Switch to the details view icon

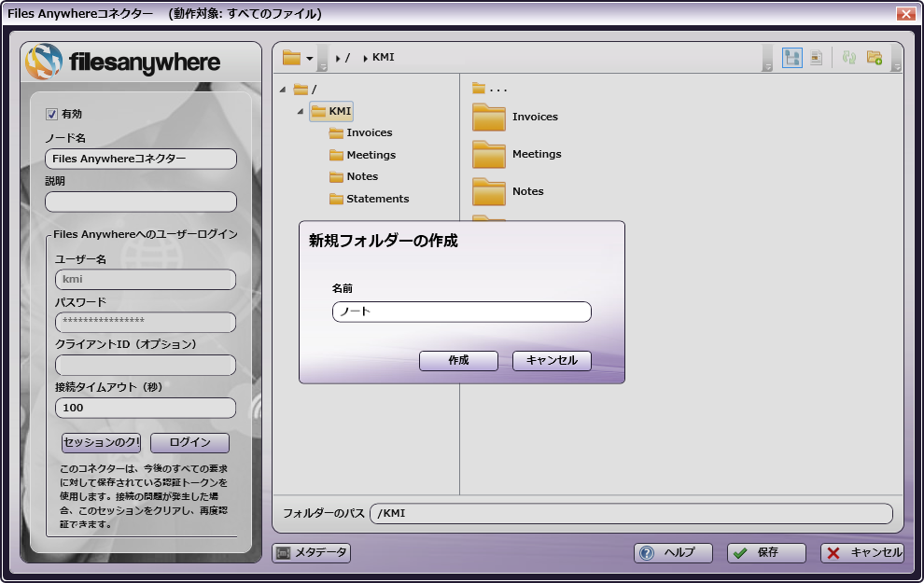(x=816, y=58)
